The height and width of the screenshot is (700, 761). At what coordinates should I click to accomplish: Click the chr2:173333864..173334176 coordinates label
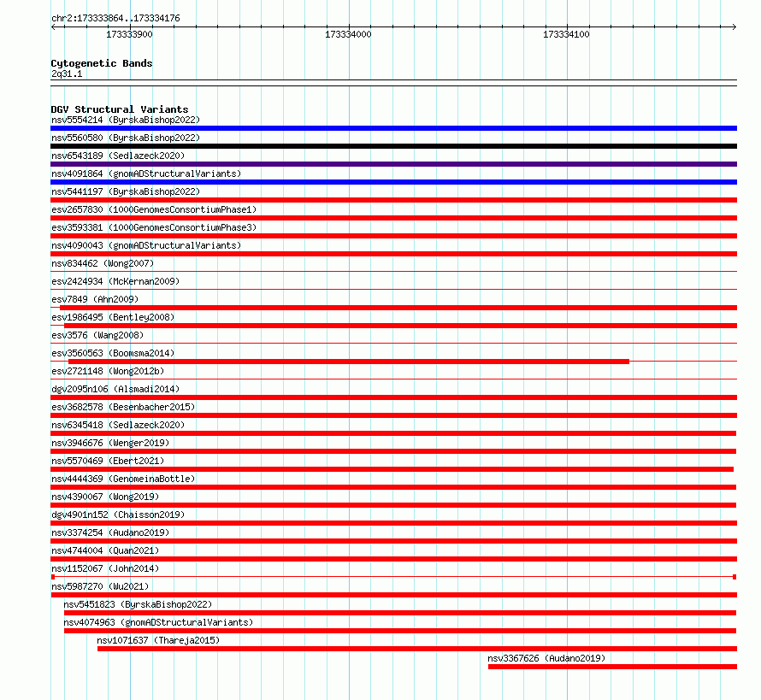tap(115, 19)
